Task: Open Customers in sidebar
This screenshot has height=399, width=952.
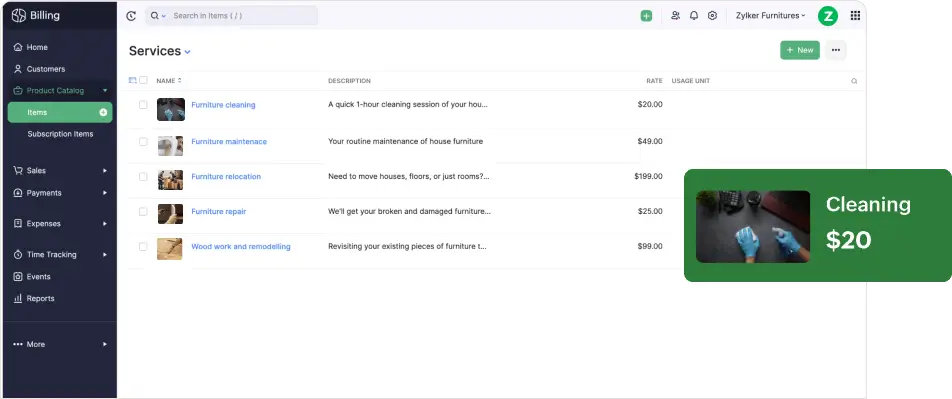Action: (x=46, y=69)
